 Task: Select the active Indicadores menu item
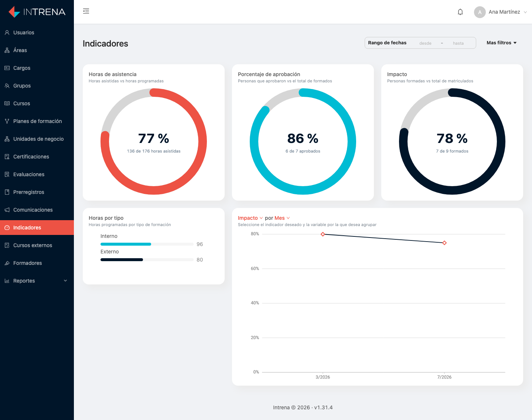point(37,228)
